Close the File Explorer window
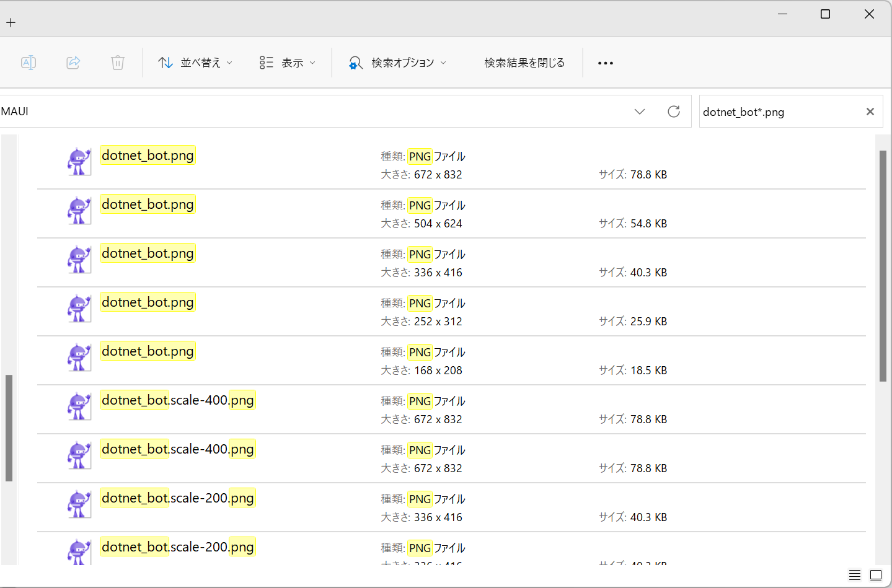Screen dimensions: 892x588 tap(869, 14)
